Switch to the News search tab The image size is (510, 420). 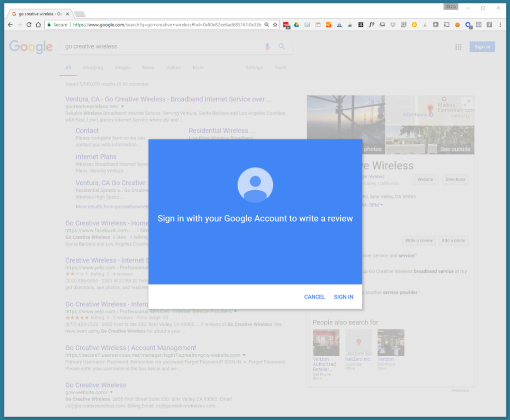[148, 67]
